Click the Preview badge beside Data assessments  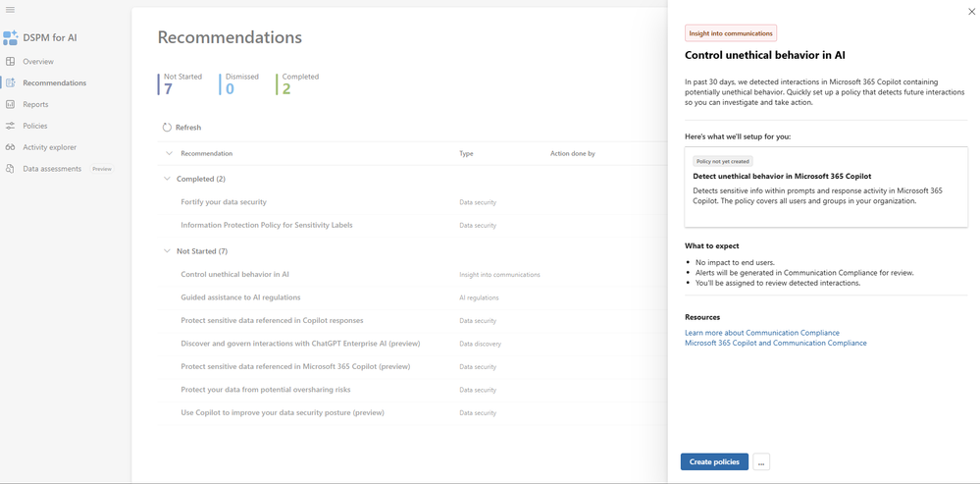(x=102, y=169)
